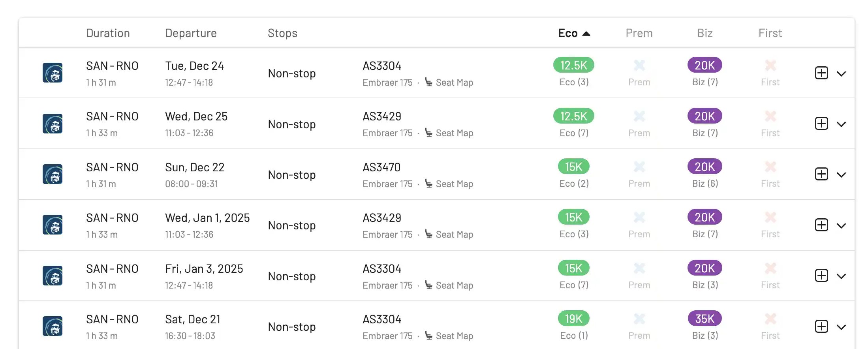Select the green 12.5K Eco fare on Dec 25
Screen dimensions: 868x349
click(x=573, y=116)
